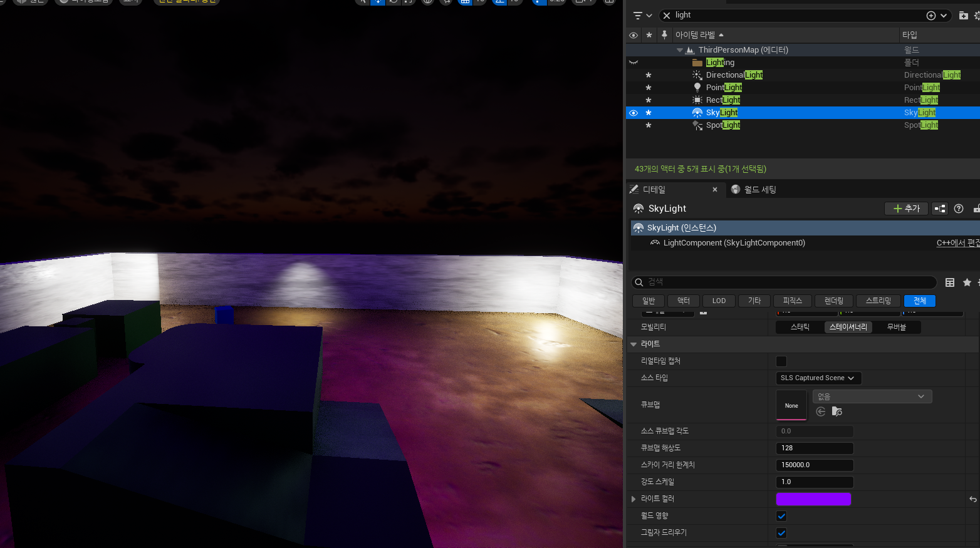
Task: Select the DirectionalLight actor
Action: (x=734, y=75)
